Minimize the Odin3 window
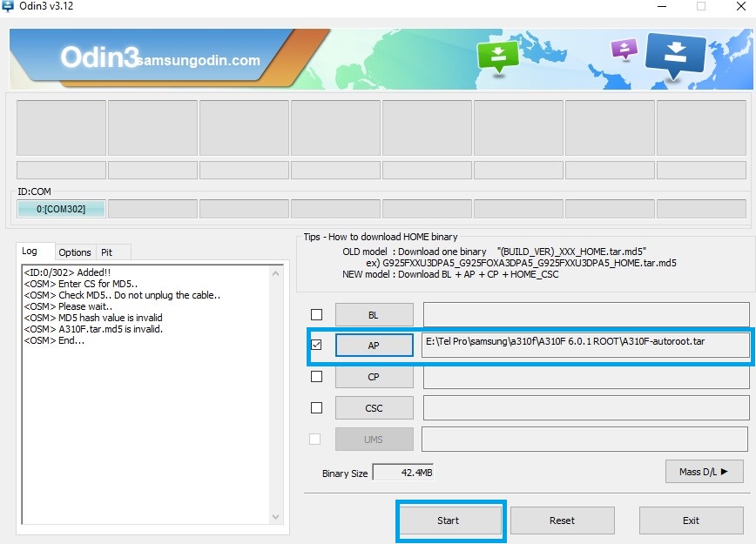 pyautogui.click(x=662, y=6)
